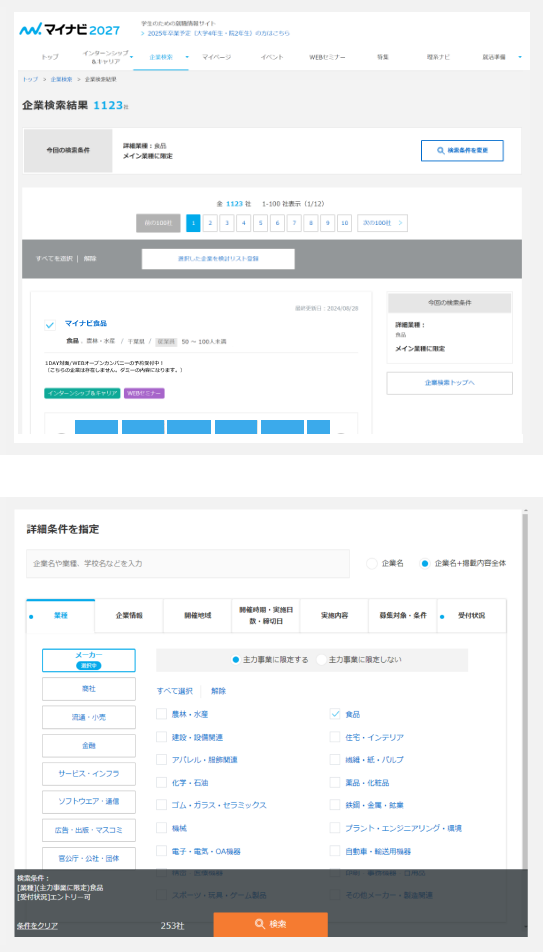This screenshot has width=543, height=952.
Task: Select the 流通・小売 industry category
Action: pos(89,717)
